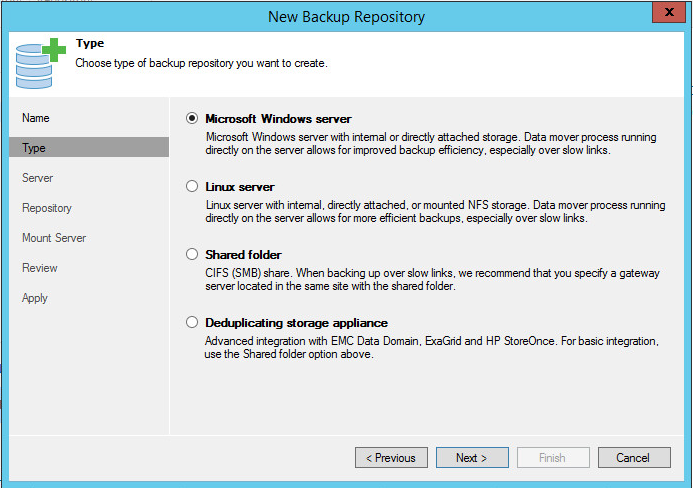
Task: Cancel the repository creation wizard
Action: point(633,458)
